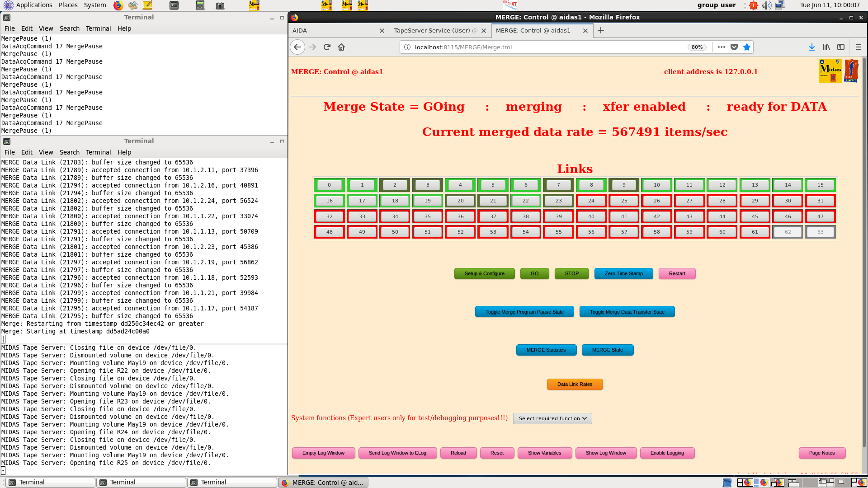Open Firefox downloads arrow icon

(x=812, y=47)
